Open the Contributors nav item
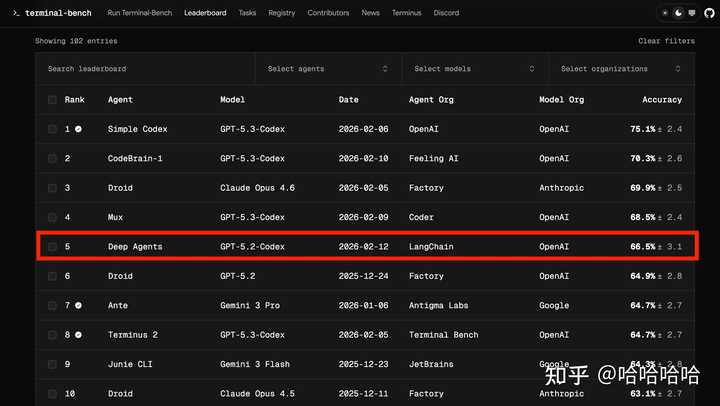Viewport: 720px width, 406px height. (328, 13)
